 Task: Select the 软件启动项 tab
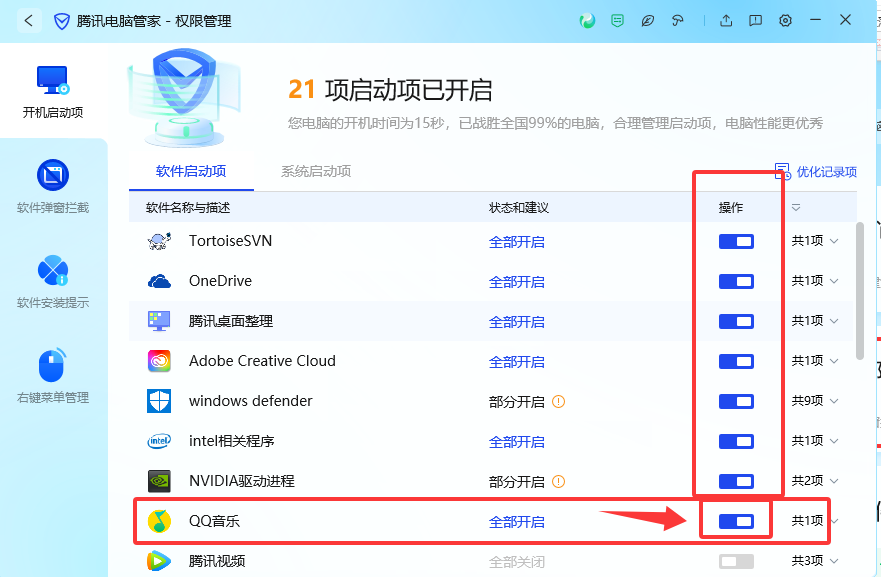(x=191, y=171)
